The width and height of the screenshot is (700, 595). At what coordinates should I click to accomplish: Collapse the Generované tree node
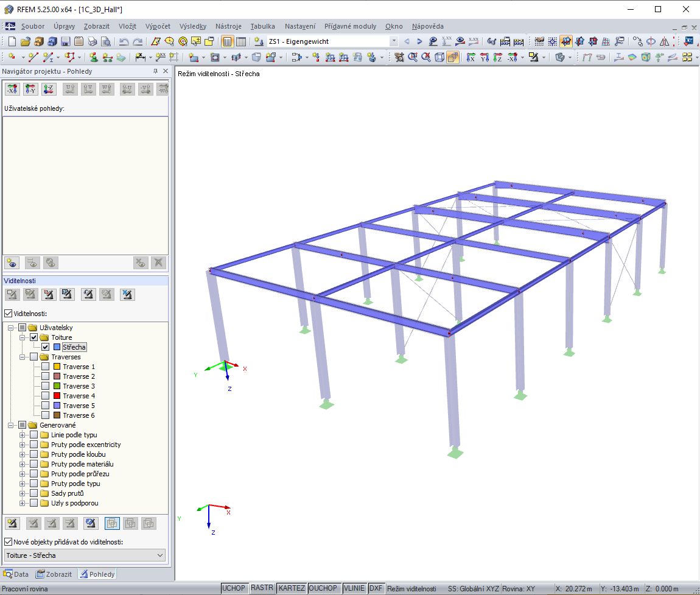coord(11,425)
